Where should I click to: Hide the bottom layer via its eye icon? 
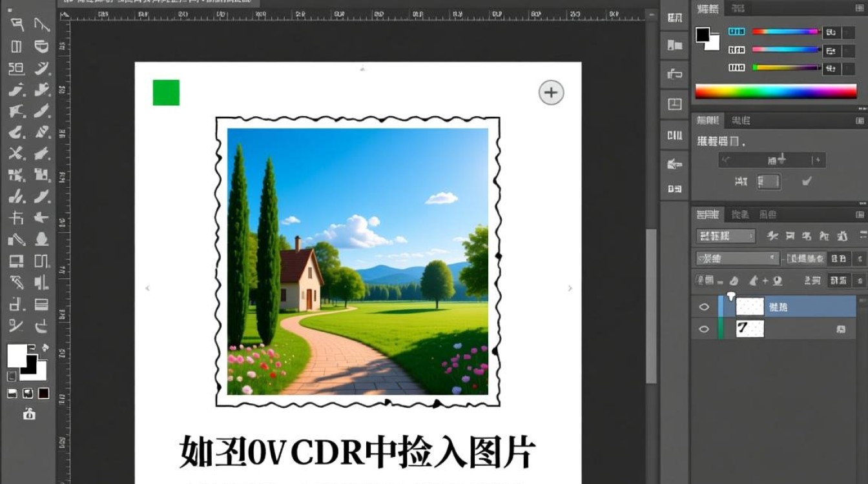704,329
